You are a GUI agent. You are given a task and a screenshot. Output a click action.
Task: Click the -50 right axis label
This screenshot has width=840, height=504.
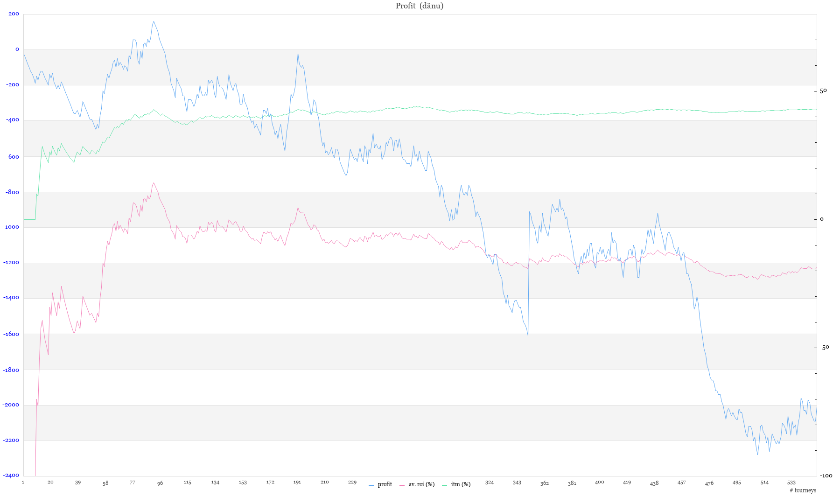tap(825, 347)
